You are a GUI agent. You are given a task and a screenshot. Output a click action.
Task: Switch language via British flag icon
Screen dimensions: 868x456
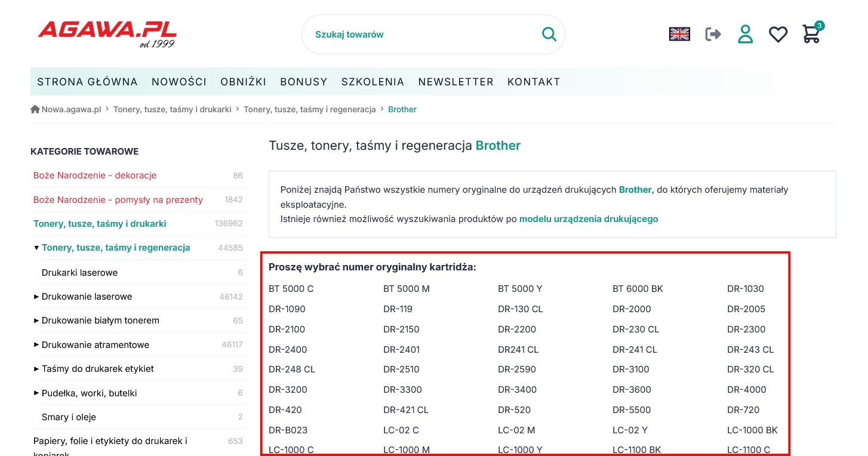coord(679,34)
